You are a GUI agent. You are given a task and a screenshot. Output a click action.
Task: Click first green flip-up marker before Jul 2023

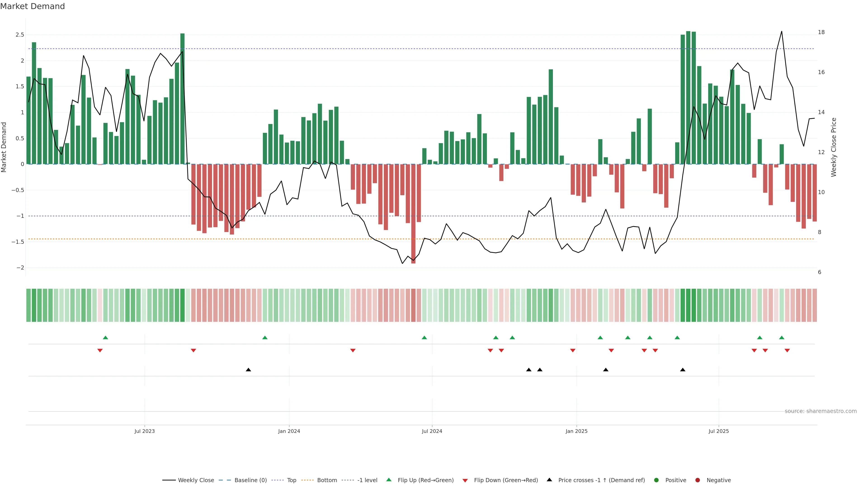click(x=106, y=338)
